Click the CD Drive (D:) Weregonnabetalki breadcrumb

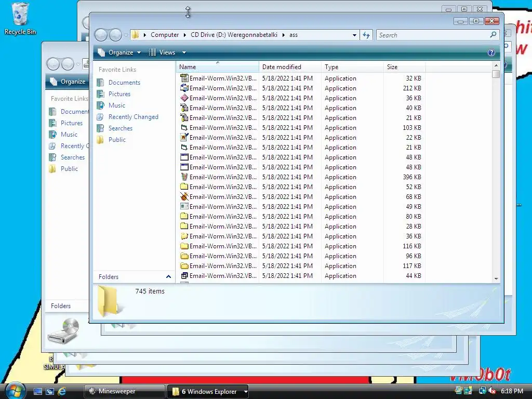(234, 35)
